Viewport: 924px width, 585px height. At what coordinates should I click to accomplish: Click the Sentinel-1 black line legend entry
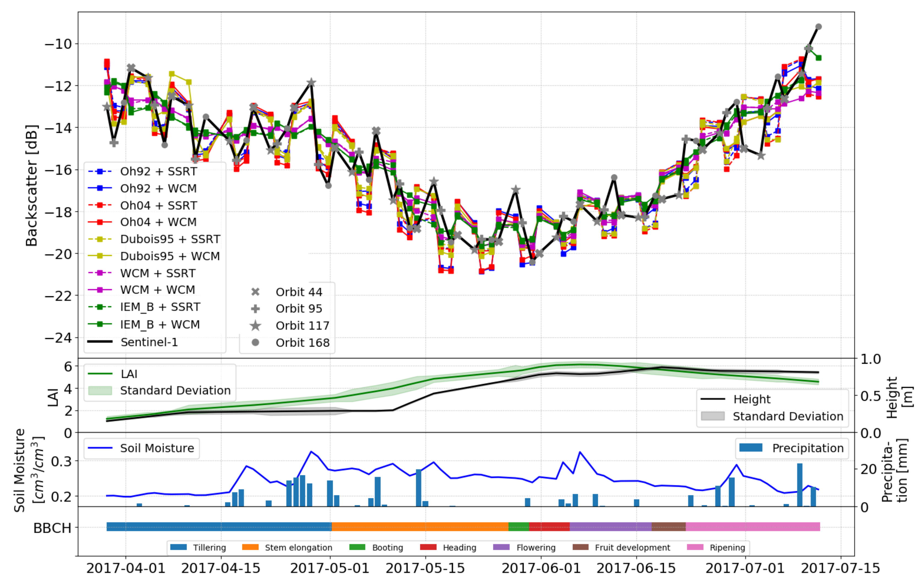[x=100, y=342]
